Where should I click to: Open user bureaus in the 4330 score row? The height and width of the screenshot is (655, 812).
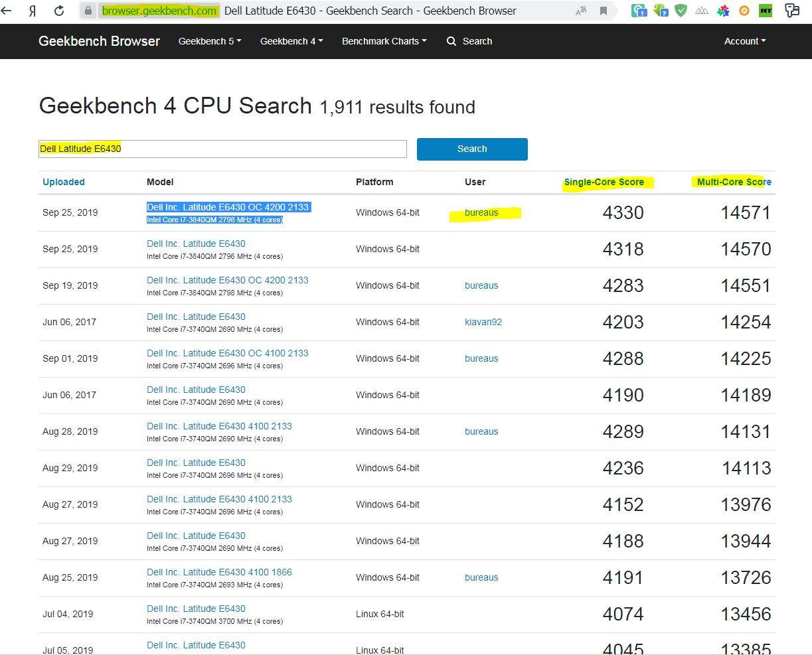[481, 212]
